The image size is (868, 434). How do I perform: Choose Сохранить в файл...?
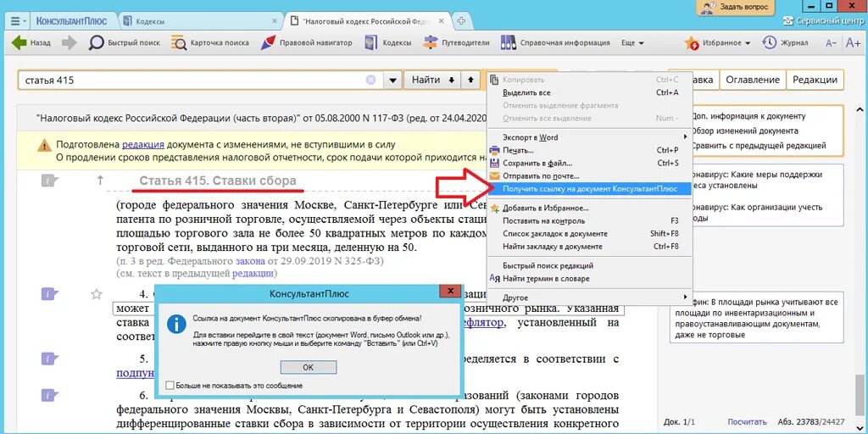click(590, 164)
